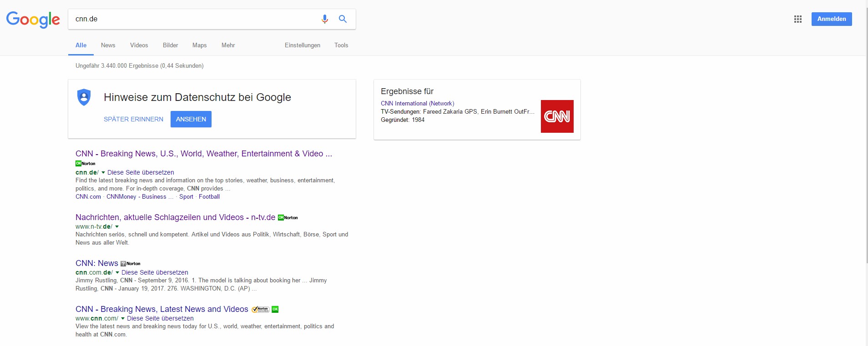868x346 pixels.
Task: Click Norton badge beside n-tv.de result
Action: pos(288,218)
